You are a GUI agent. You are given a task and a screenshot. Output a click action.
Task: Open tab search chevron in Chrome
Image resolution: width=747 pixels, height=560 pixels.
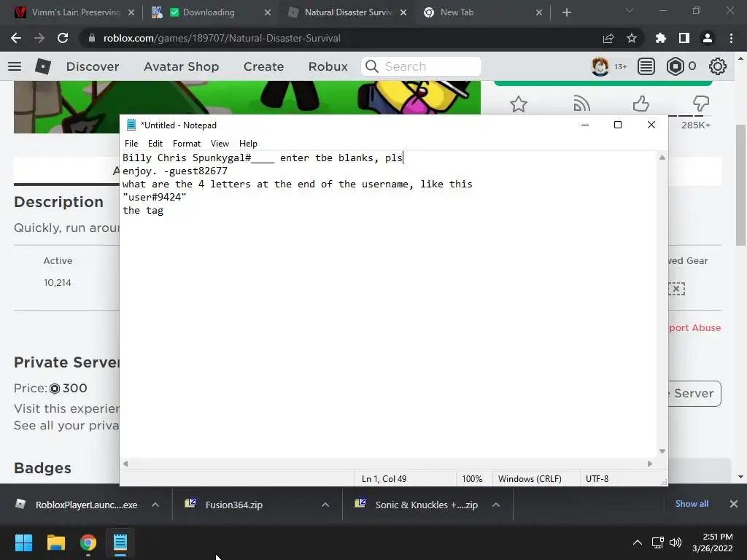tap(630, 10)
